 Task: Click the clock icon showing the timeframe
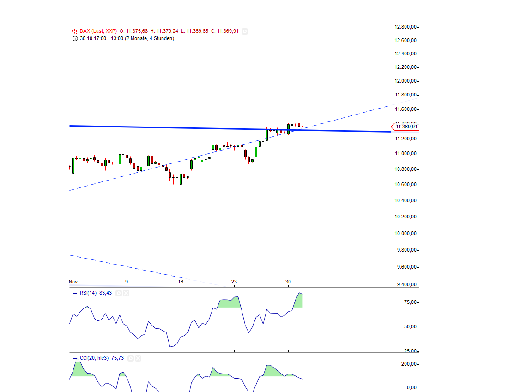(74, 38)
